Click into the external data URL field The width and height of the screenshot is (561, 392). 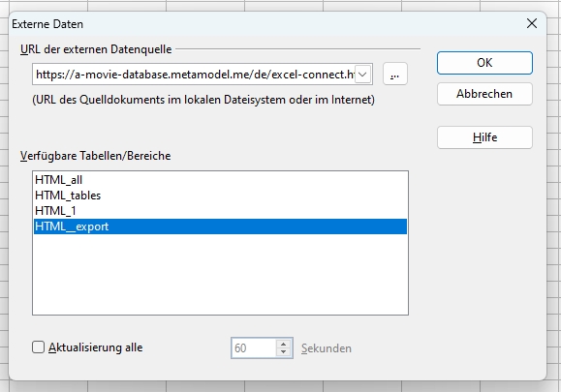195,75
